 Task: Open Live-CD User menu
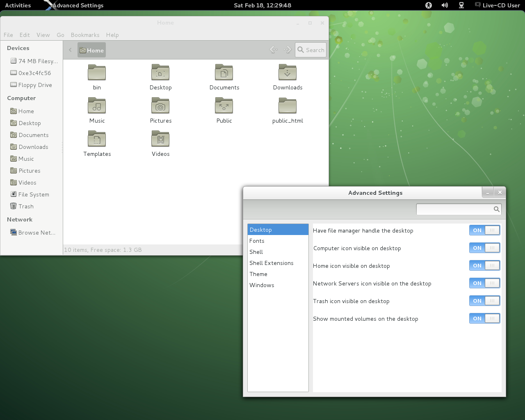497,5
